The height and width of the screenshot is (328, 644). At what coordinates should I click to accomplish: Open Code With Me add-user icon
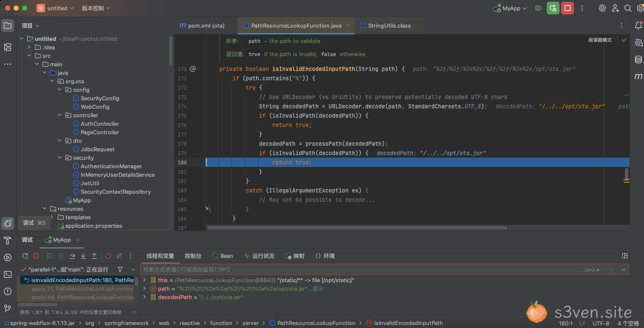click(616, 8)
